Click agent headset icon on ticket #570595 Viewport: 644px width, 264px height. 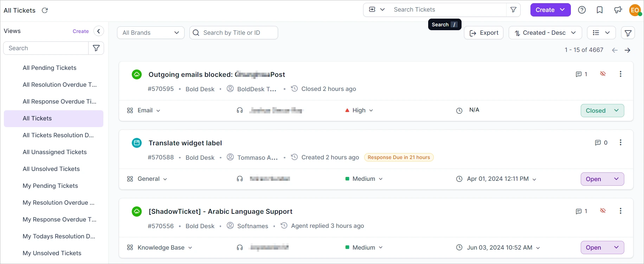(240, 110)
